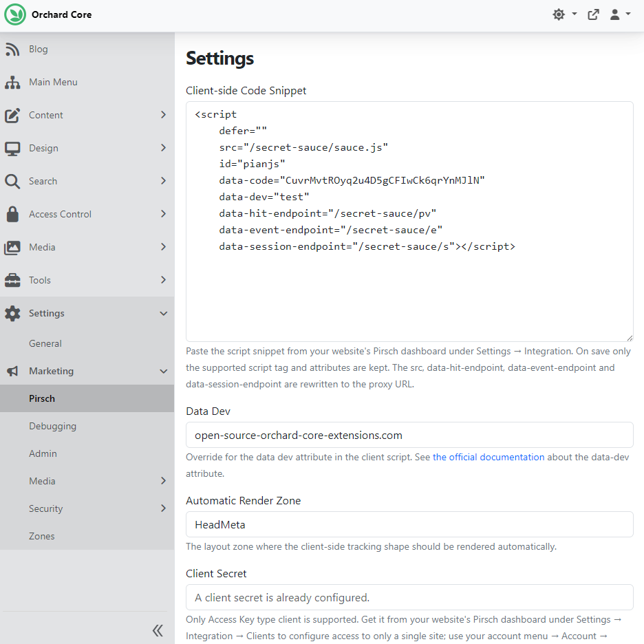Expand the Tools menu chevron

pyautogui.click(x=164, y=280)
